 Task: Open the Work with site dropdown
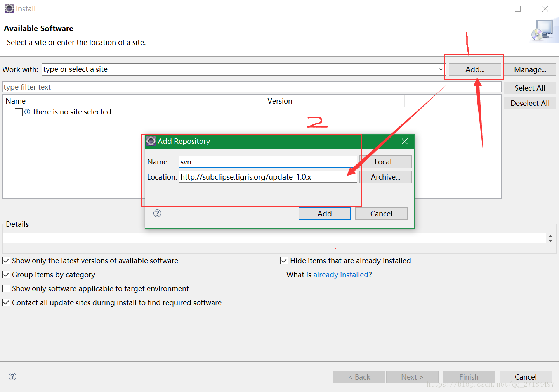pos(440,69)
